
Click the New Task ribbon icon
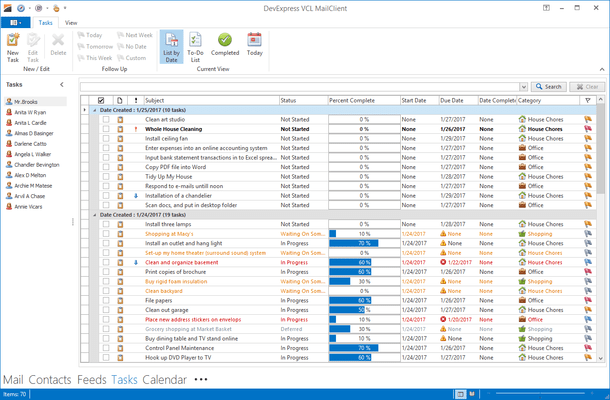(13, 46)
